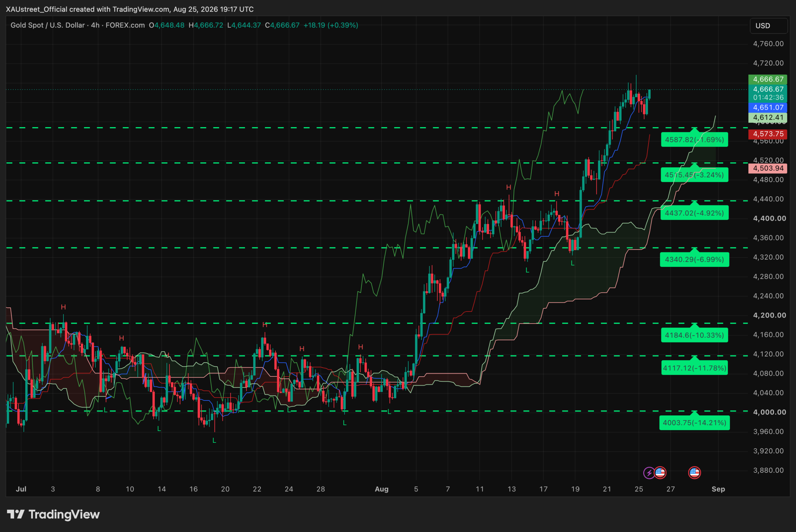Click the Aug label on time axis
The height and width of the screenshot is (532, 796).
(x=382, y=489)
